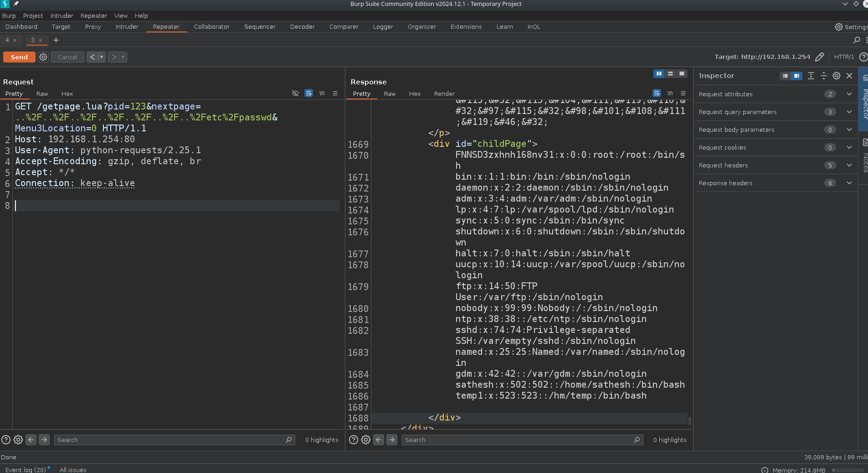Screen dimensions: 868x473
Task: Close Repeater tab 4
Action: (15, 40)
